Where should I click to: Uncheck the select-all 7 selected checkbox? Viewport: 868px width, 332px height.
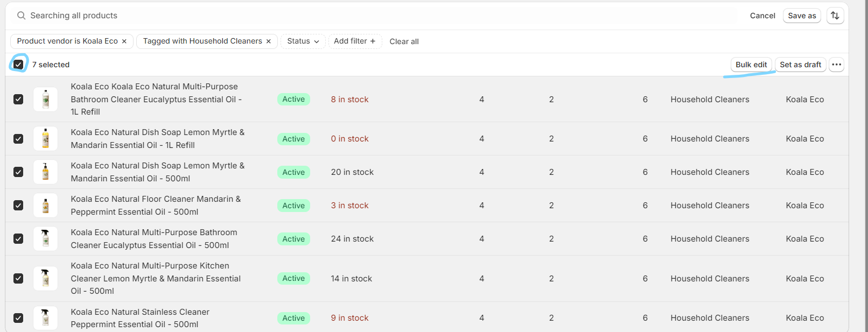click(x=18, y=65)
